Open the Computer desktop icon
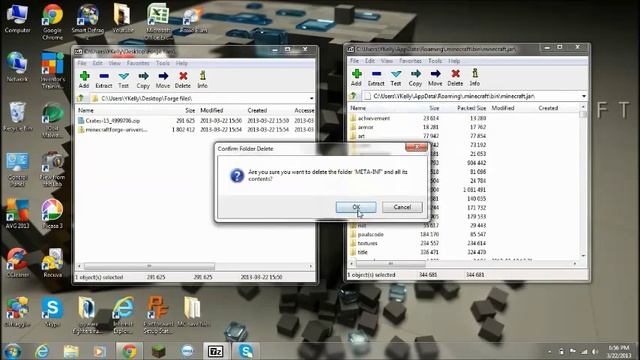The image size is (640, 360). click(x=18, y=18)
